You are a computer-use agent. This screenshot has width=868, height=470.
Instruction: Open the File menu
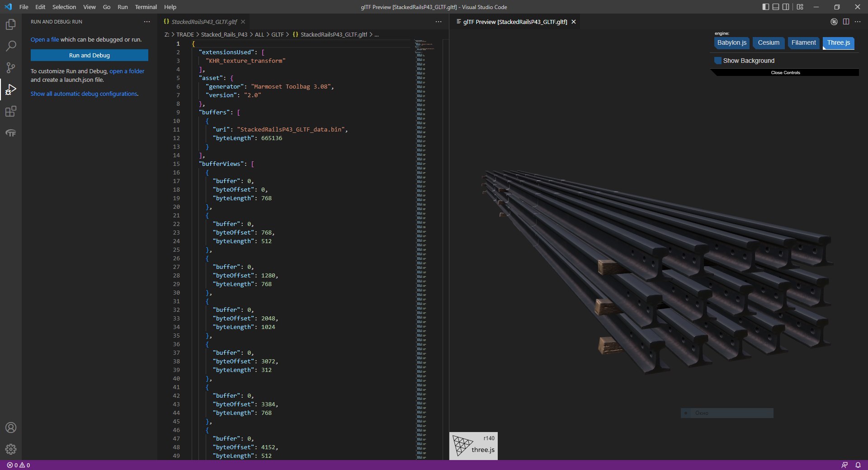click(x=24, y=7)
